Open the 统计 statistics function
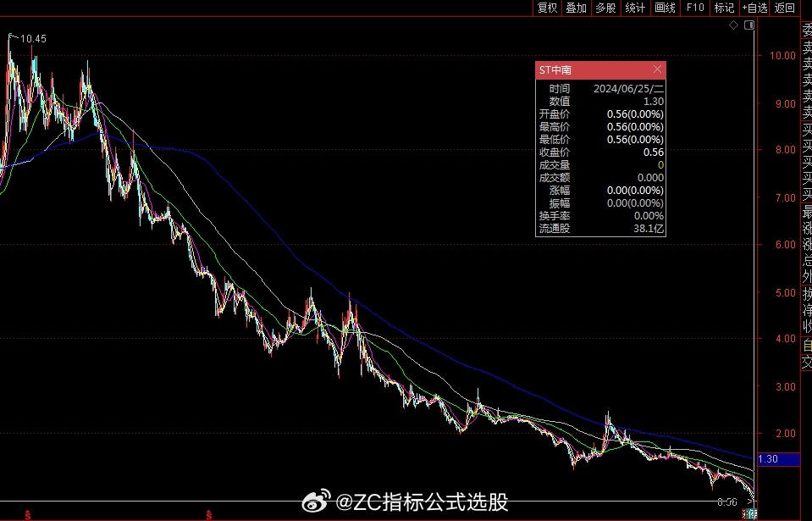812x521 pixels. coord(635,8)
